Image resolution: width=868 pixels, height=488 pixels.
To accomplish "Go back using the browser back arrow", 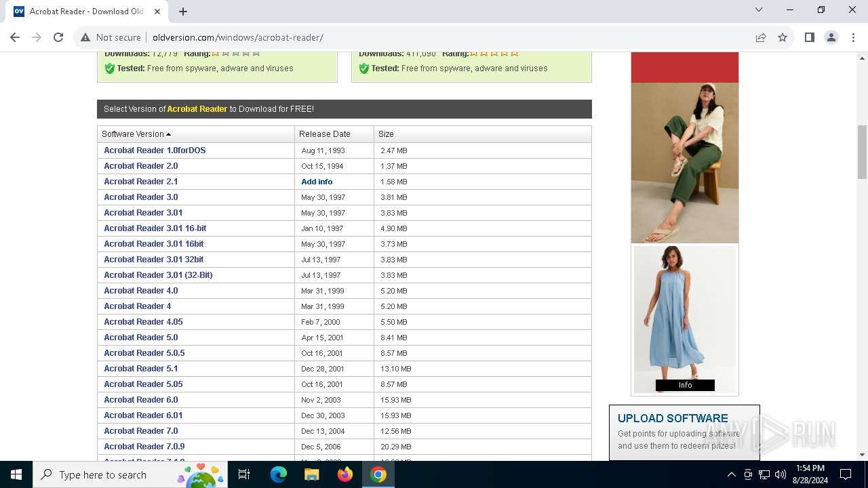I will click(x=15, y=37).
